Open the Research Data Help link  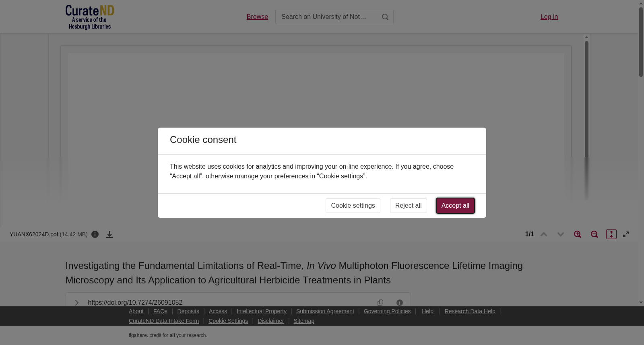click(470, 311)
